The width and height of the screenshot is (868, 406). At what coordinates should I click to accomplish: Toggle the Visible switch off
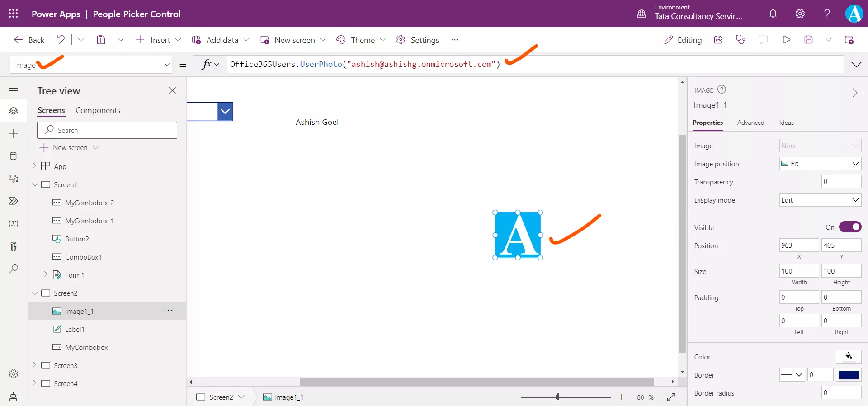coord(850,227)
